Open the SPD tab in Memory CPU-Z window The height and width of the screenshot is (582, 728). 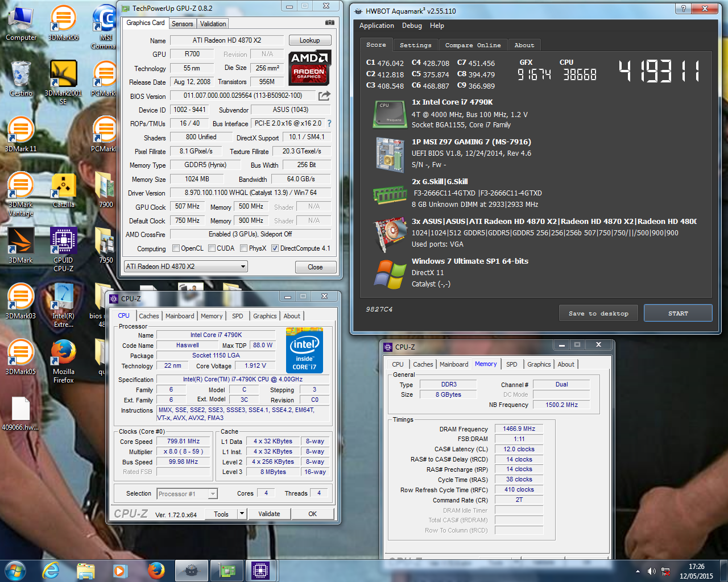point(512,364)
